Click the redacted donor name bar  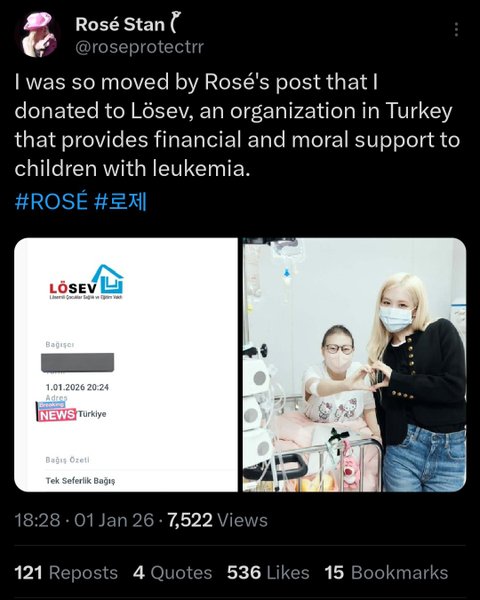(x=77, y=362)
